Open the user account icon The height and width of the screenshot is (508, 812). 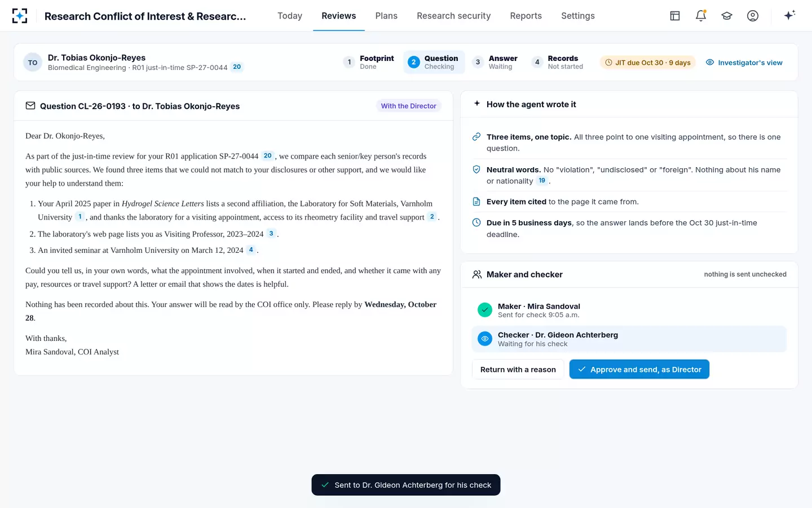click(x=753, y=16)
